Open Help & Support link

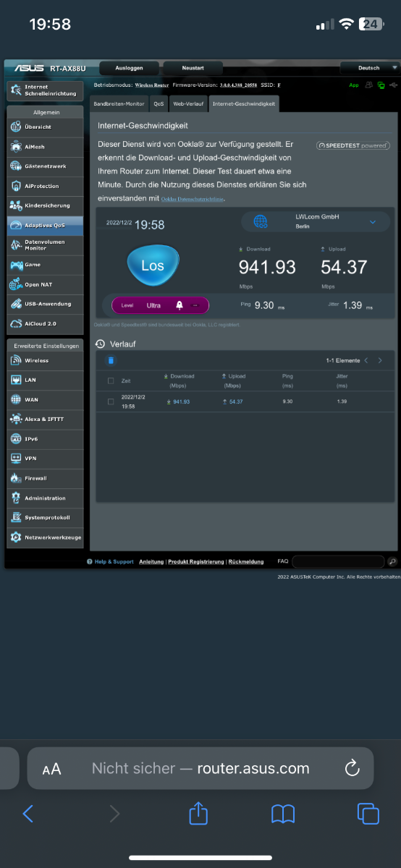(114, 561)
